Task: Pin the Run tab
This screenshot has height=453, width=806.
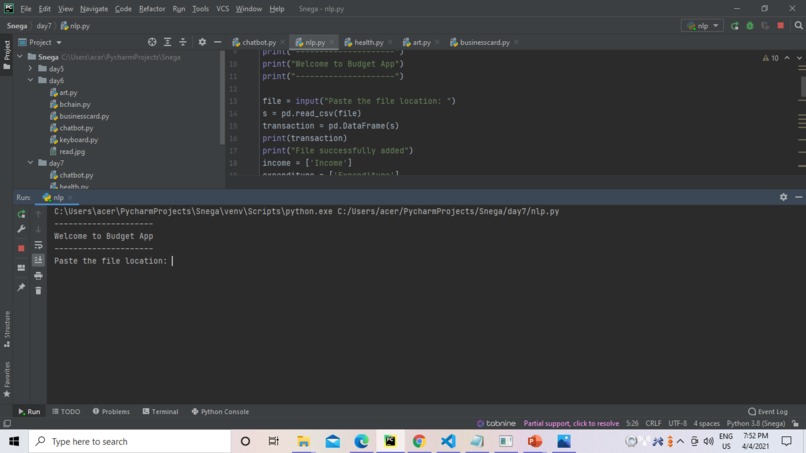Action: point(21,287)
